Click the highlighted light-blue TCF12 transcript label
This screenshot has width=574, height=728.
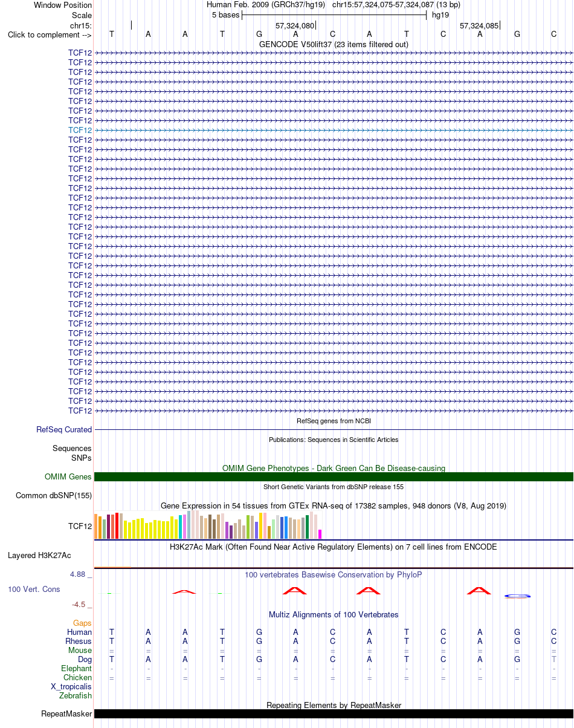(80, 130)
